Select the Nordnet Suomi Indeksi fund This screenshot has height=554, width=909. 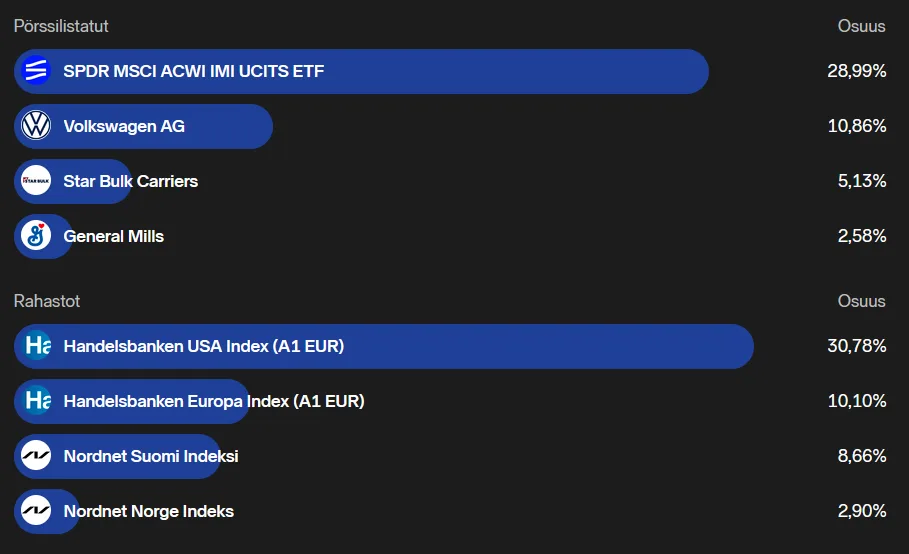(x=150, y=456)
